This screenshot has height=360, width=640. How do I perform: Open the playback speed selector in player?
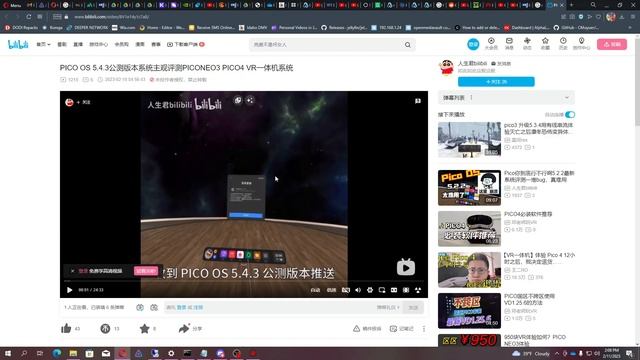coord(331,290)
